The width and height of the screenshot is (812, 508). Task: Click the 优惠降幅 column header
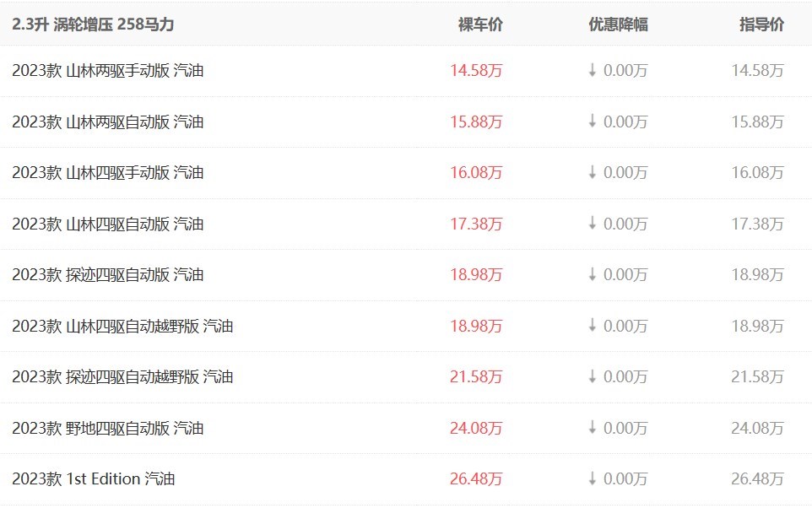coord(618,24)
